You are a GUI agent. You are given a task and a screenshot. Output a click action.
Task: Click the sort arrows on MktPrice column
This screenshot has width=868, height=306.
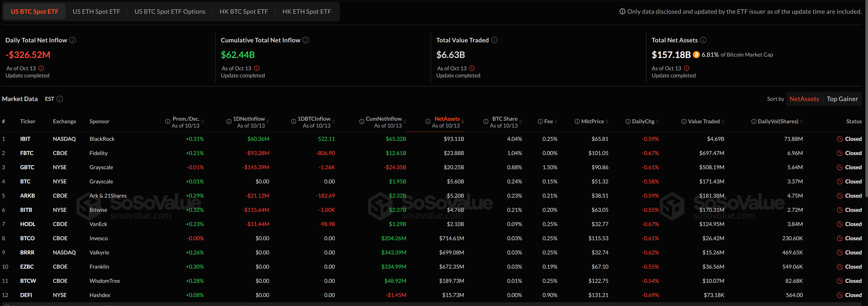tap(608, 121)
